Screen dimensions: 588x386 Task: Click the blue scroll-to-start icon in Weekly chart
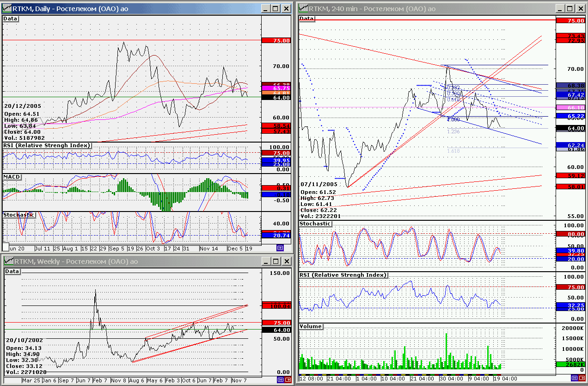tap(280, 380)
